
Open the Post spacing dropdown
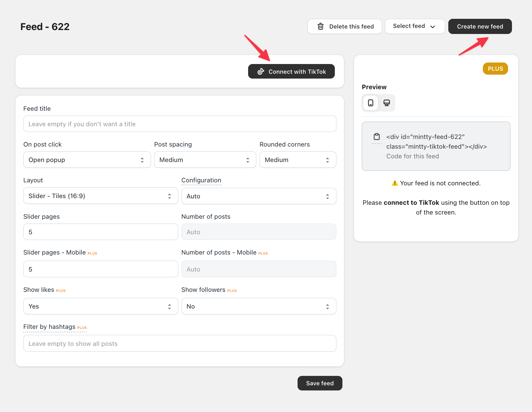205,160
